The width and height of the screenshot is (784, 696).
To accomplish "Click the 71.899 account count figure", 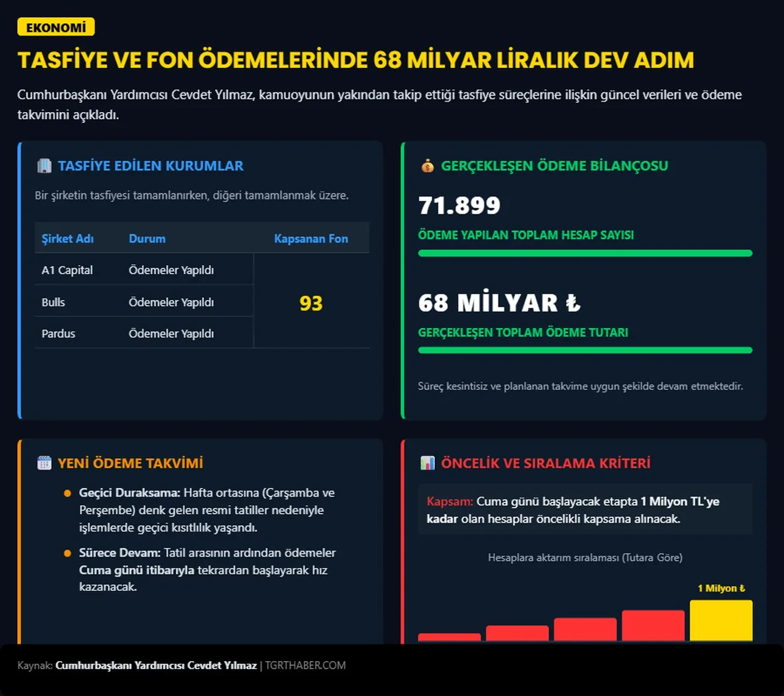I will (x=459, y=206).
